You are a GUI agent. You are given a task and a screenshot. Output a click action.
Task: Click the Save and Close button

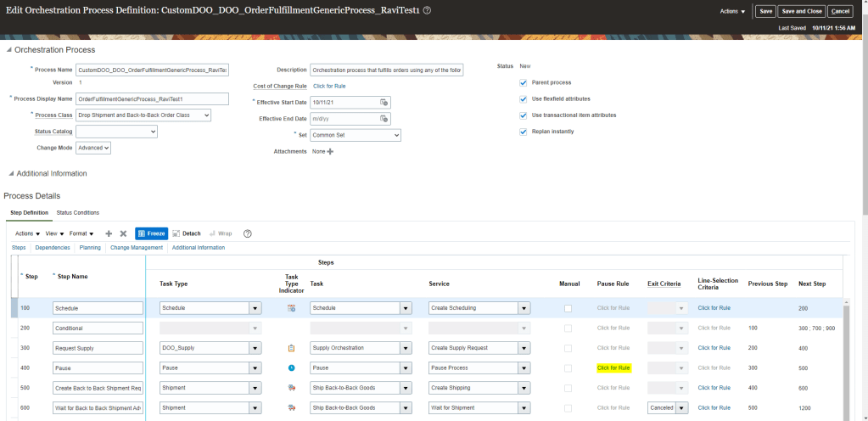[802, 11]
